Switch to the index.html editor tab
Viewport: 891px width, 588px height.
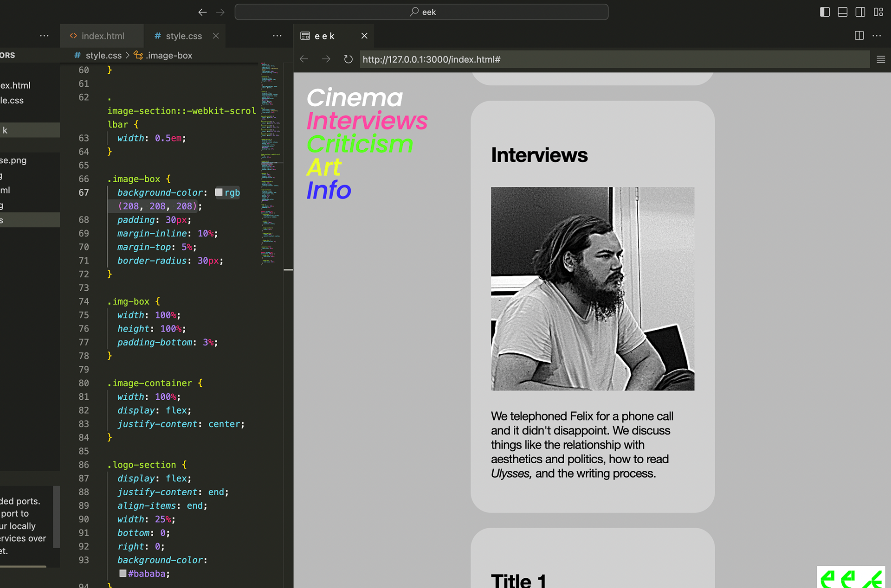coord(102,36)
